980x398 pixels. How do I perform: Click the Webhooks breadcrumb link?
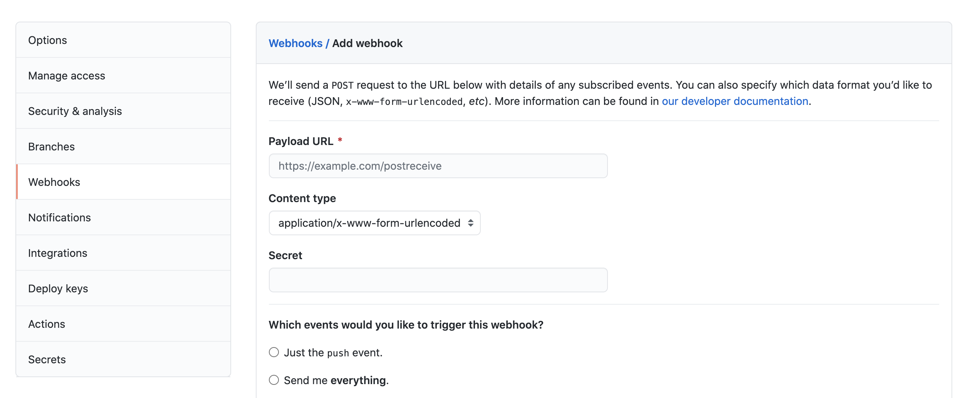tap(295, 43)
